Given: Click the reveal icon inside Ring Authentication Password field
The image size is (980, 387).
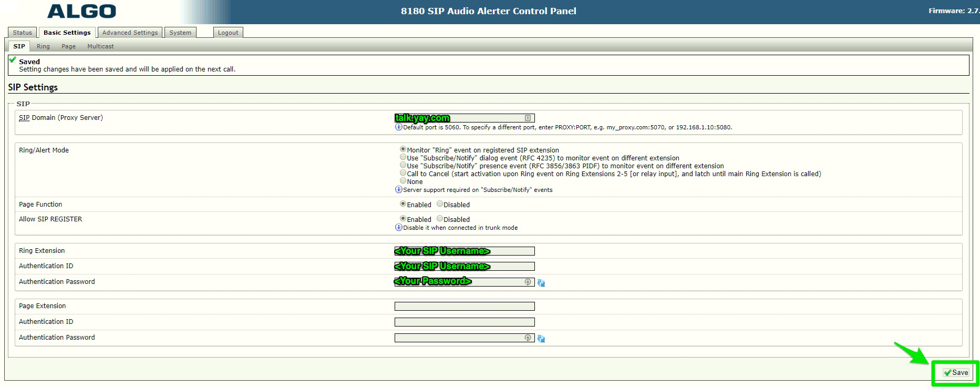Looking at the screenshot, I should point(528,282).
